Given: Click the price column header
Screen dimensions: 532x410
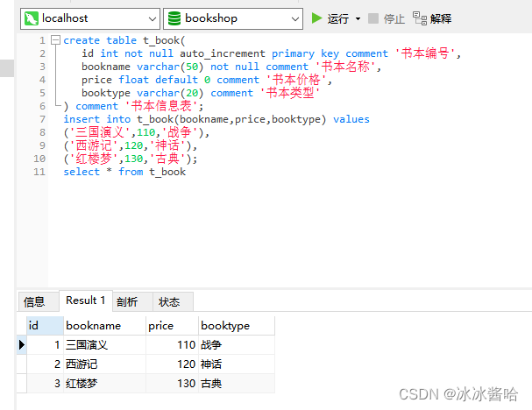Looking at the screenshot, I should pyautogui.click(x=172, y=326).
